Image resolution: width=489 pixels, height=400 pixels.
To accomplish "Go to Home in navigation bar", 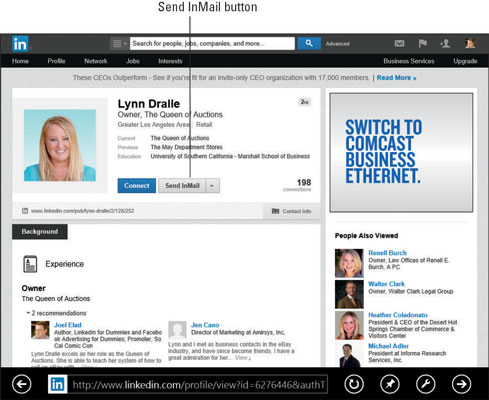I will click(20, 61).
